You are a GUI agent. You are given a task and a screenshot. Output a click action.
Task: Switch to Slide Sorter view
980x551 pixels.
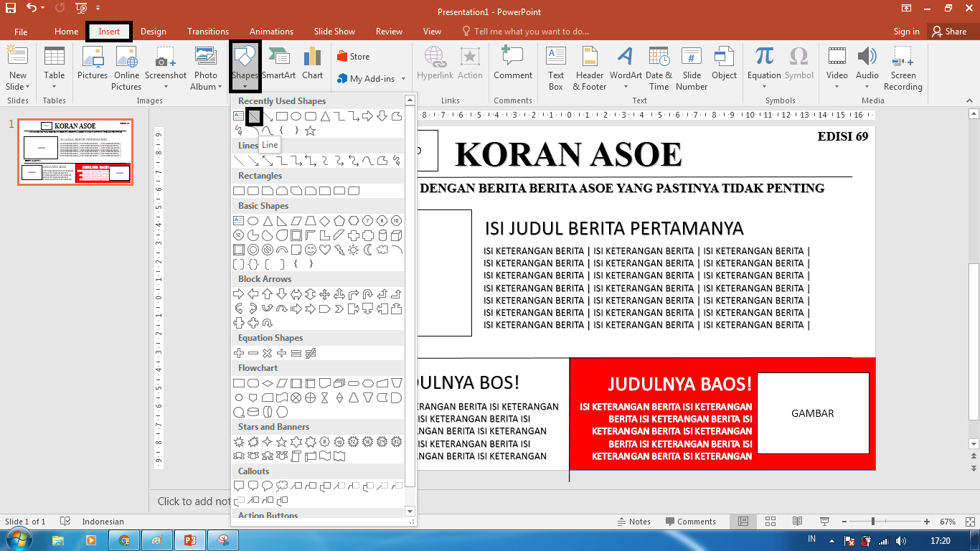(771, 522)
